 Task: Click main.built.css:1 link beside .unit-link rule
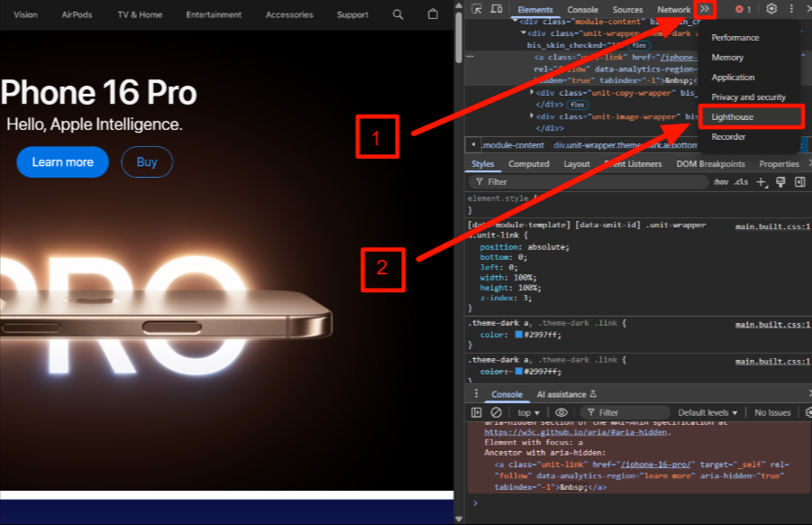(x=773, y=226)
